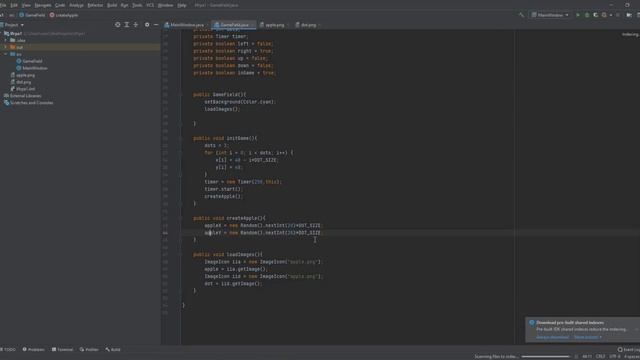Select apple.png in project tree
The height and width of the screenshot is (360, 640).
coord(22,75)
